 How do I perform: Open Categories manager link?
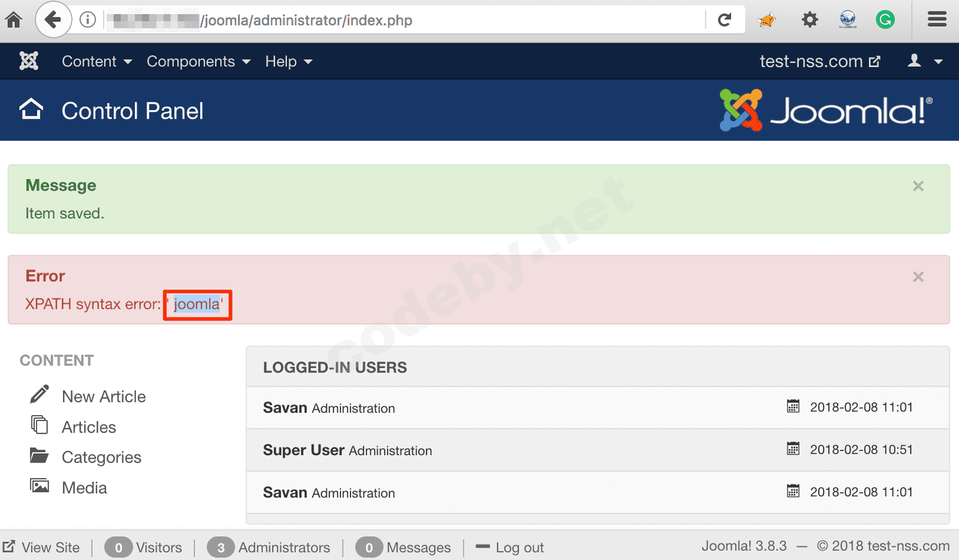pyautogui.click(x=101, y=458)
